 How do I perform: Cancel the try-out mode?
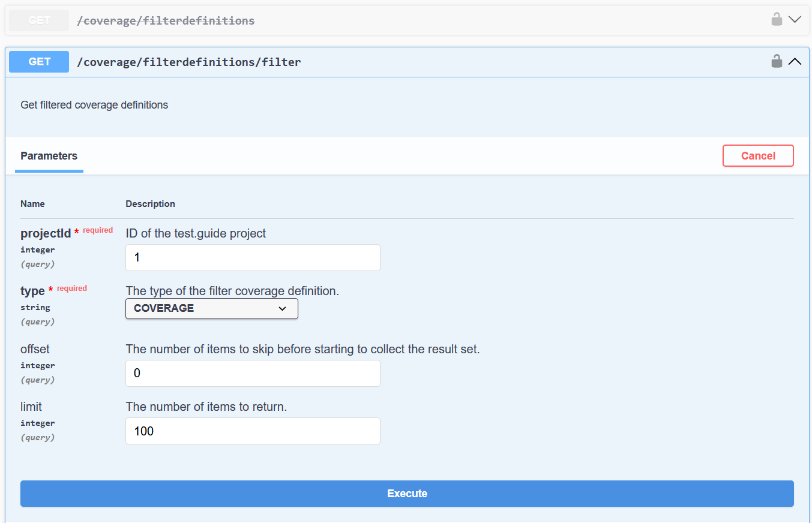click(x=758, y=155)
